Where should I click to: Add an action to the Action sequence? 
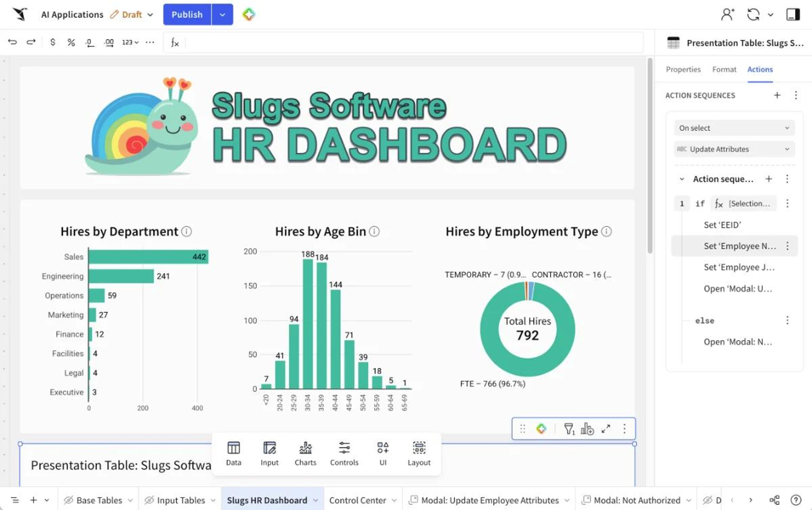pyautogui.click(x=768, y=179)
